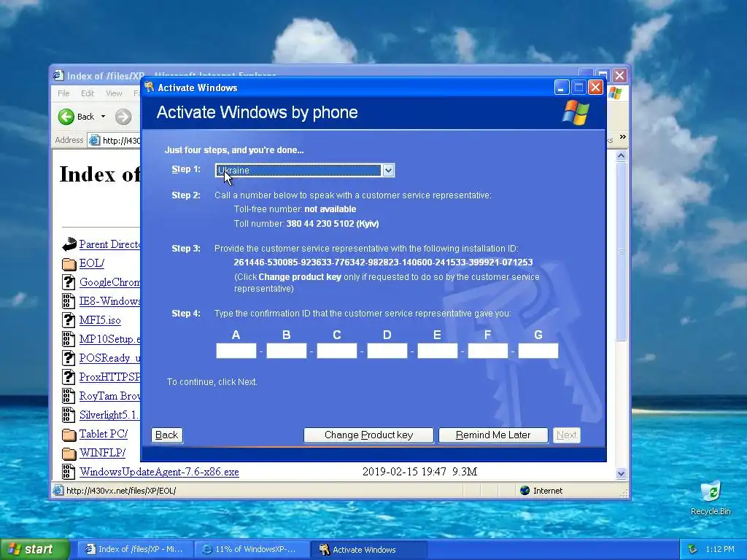Click the page icon in IE address bar
Screen dimensions: 747x560
94,141
